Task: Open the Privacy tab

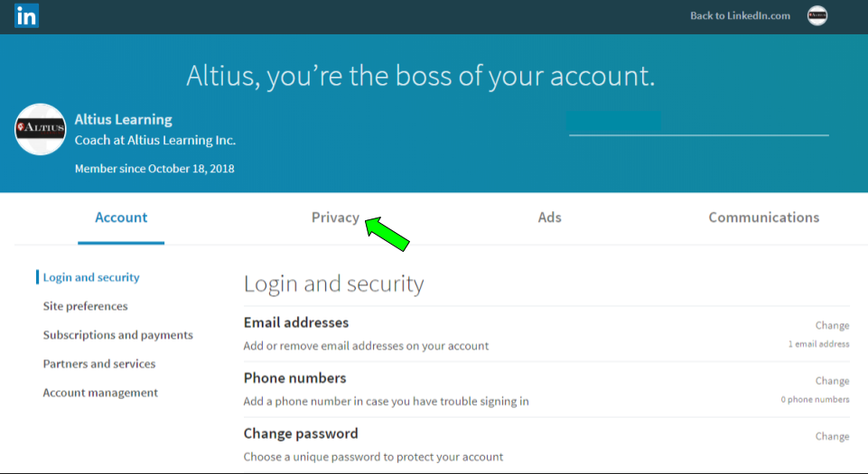Action: 335,218
